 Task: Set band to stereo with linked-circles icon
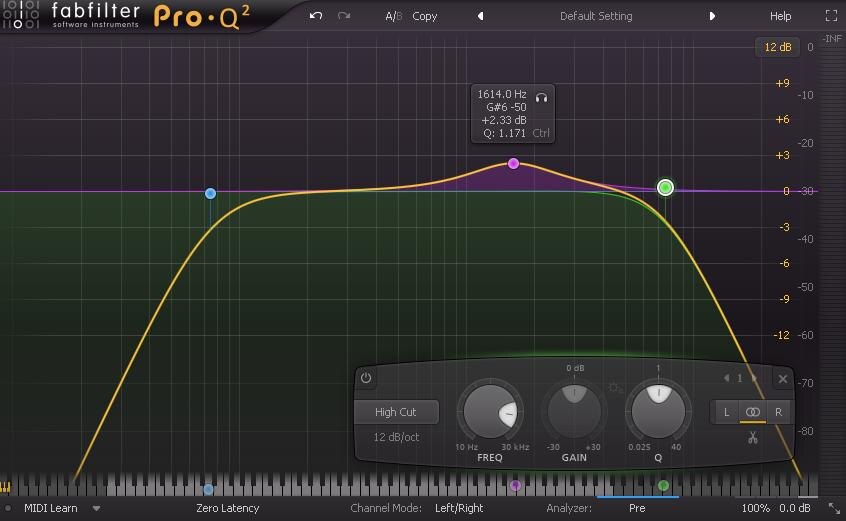pyautogui.click(x=753, y=412)
